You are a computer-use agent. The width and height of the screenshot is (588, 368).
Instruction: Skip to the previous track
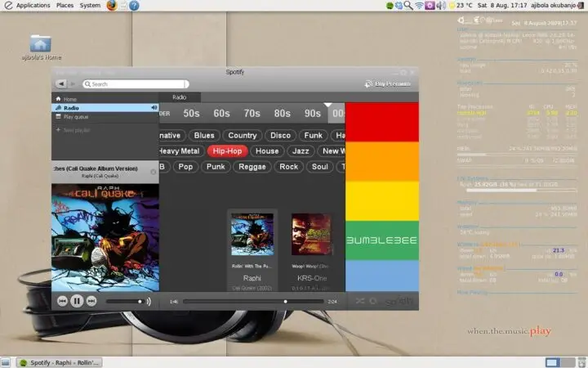tap(62, 301)
